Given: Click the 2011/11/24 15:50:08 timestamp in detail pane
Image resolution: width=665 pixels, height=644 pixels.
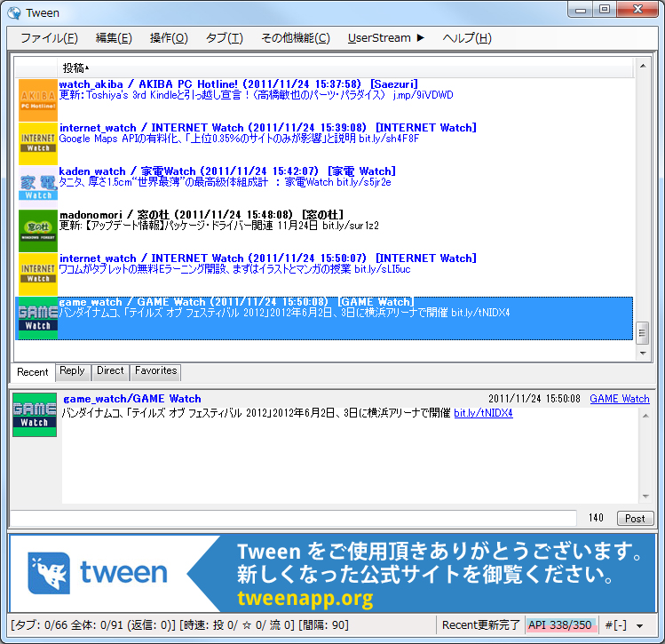Looking at the screenshot, I should 534,399.
